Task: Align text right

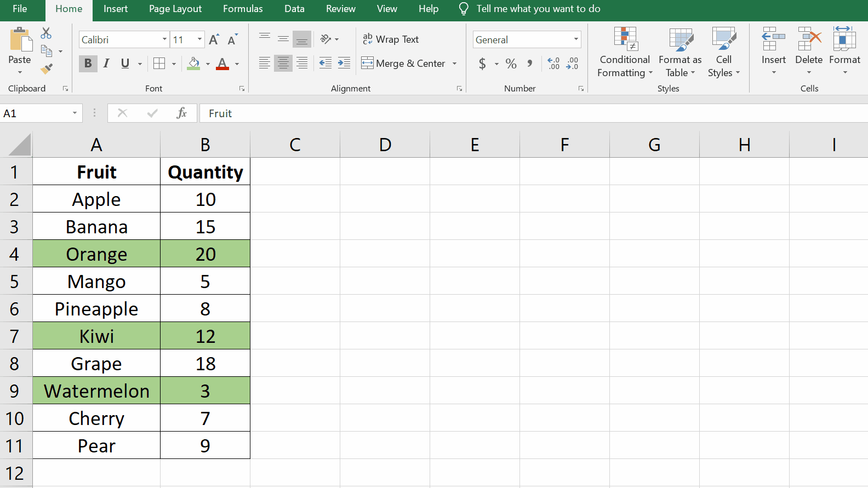Action: pos(302,64)
